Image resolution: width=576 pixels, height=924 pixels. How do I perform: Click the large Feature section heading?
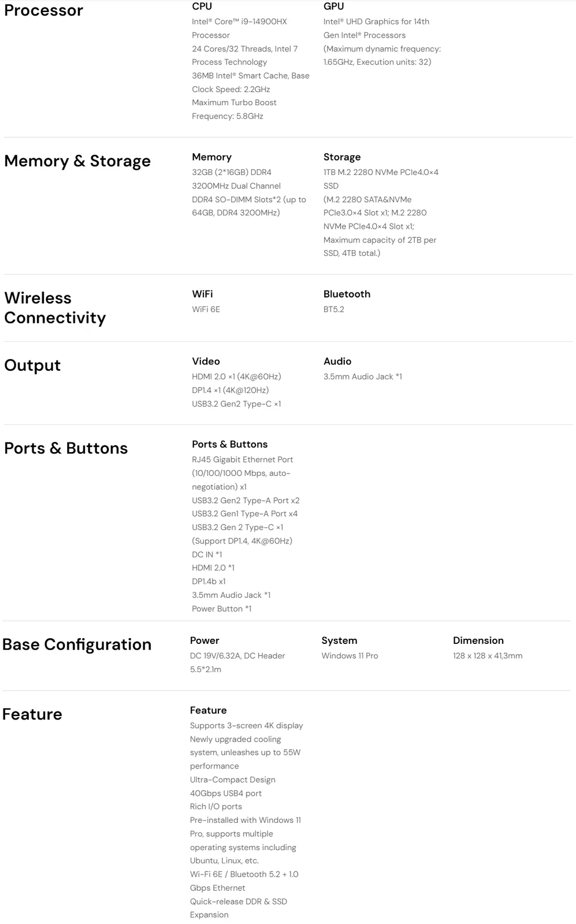[32, 714]
